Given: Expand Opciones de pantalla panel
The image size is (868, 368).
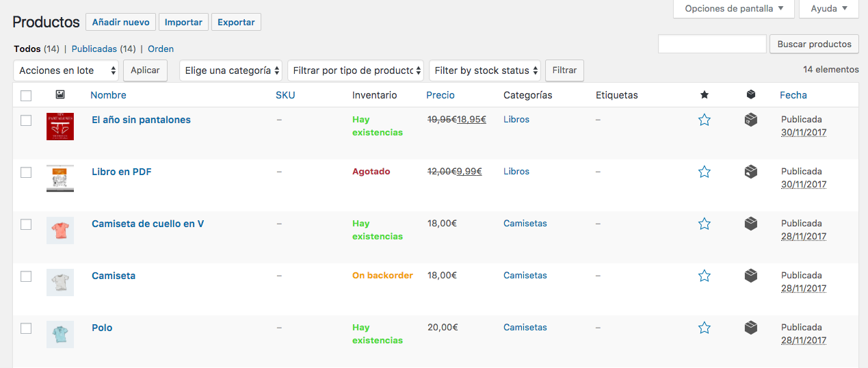Looking at the screenshot, I should coord(734,9).
